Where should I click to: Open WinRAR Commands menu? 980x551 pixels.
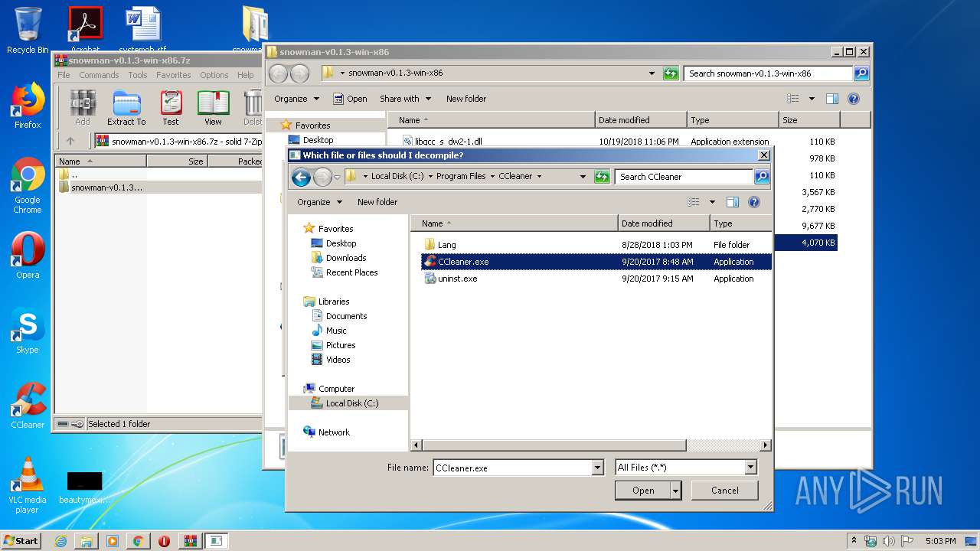[x=99, y=75]
